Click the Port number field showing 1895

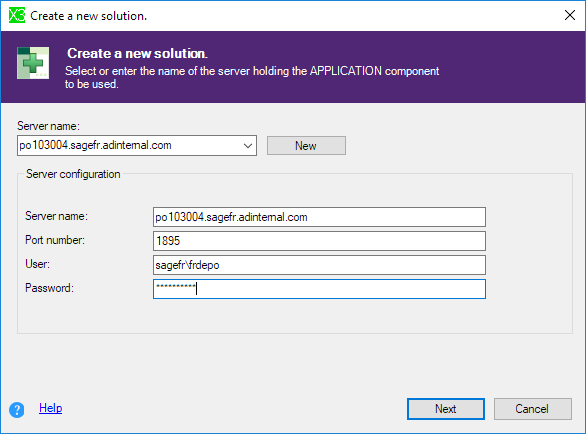319,241
